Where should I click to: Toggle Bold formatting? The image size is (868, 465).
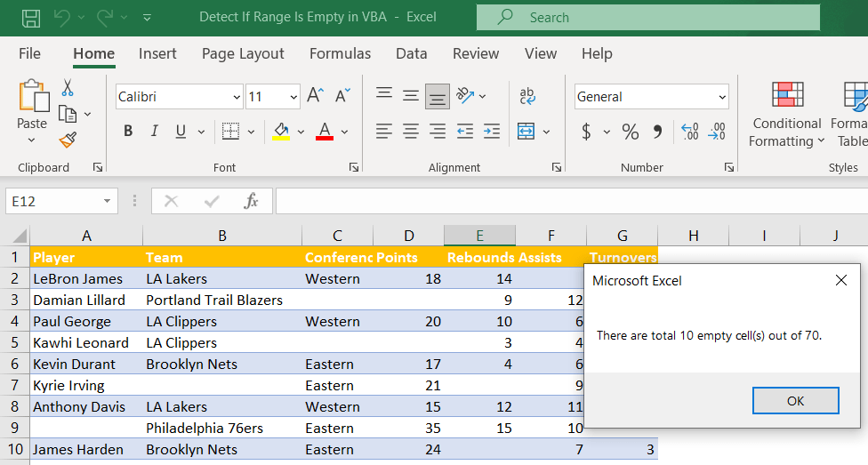pos(128,132)
